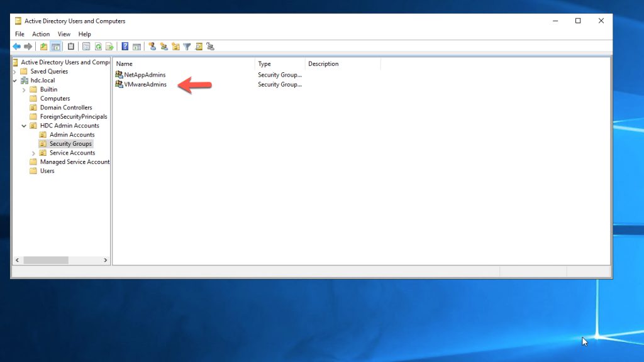
Task: Click the Find objects toolbar icon
Action: (x=199, y=47)
